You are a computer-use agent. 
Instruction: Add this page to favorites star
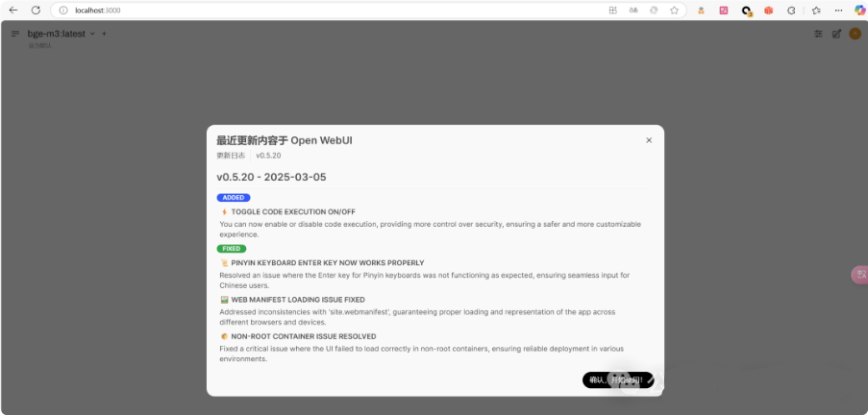(674, 10)
